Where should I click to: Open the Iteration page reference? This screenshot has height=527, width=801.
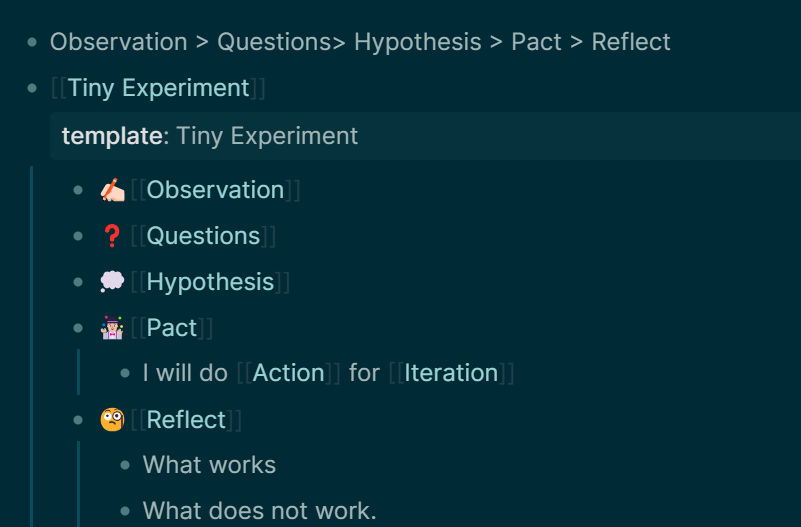point(451,373)
